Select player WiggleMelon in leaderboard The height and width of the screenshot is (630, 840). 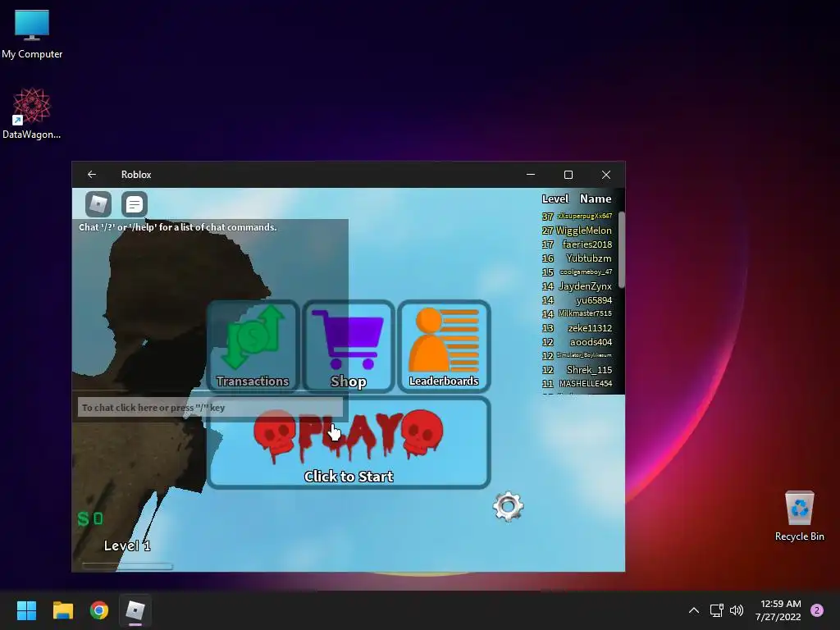[583, 231]
